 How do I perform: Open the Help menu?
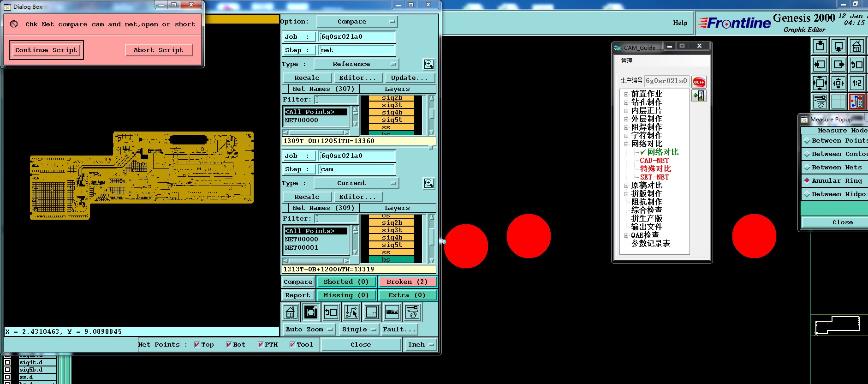click(680, 23)
